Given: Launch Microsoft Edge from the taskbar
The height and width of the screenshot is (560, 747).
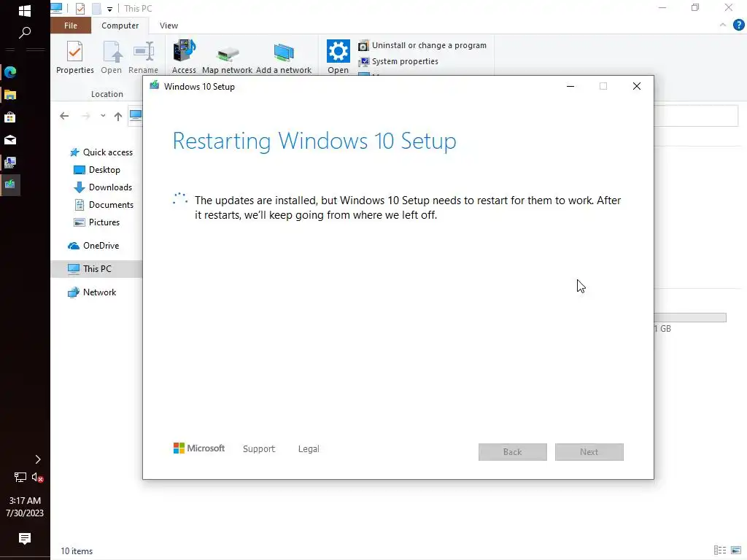Looking at the screenshot, I should tap(10, 72).
